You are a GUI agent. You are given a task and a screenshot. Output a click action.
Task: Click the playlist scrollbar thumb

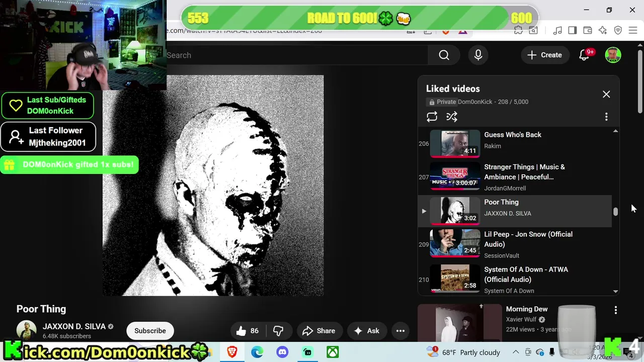coord(615,212)
